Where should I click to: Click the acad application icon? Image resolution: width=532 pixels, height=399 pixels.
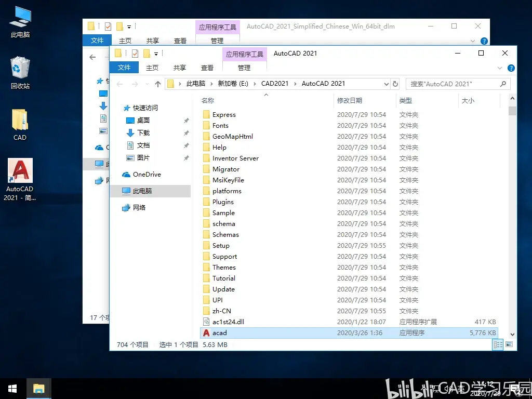tap(206, 333)
